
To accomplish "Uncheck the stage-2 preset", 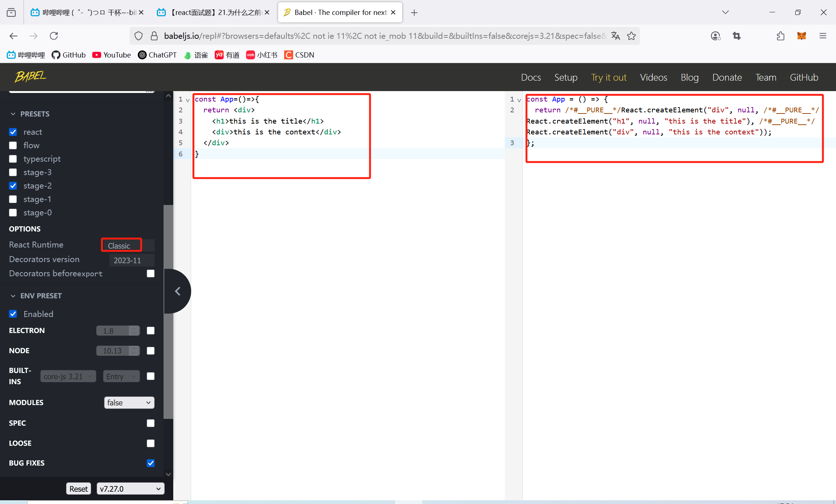I will 13,186.
